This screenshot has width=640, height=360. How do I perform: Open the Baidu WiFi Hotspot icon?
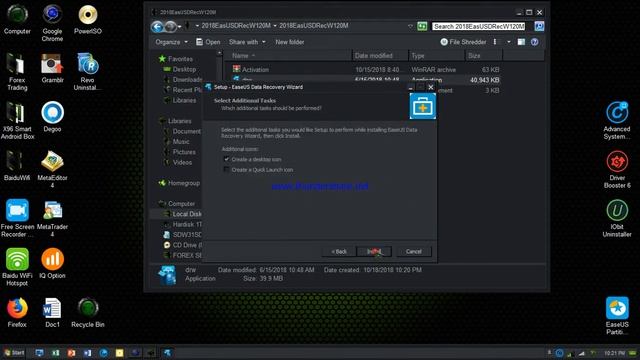coord(17,267)
